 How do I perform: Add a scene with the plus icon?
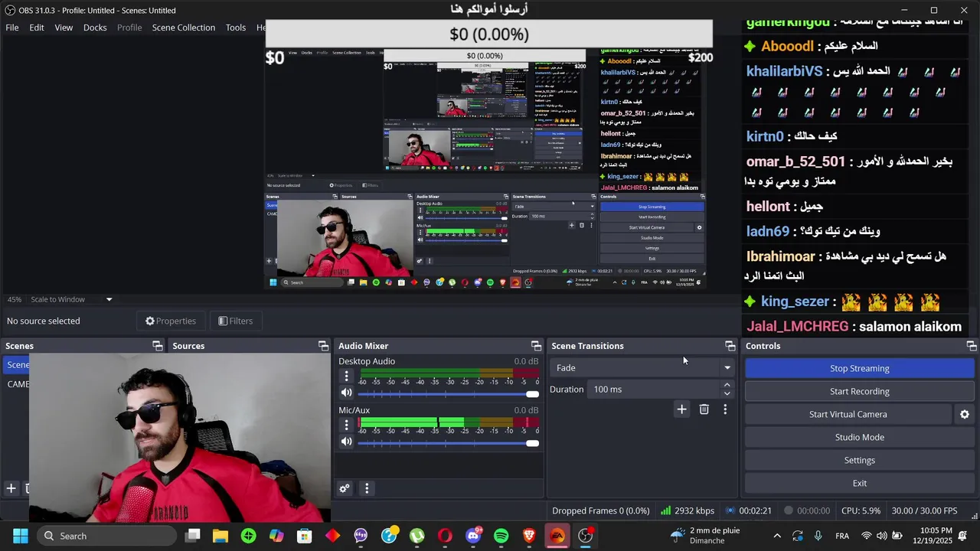point(11,488)
